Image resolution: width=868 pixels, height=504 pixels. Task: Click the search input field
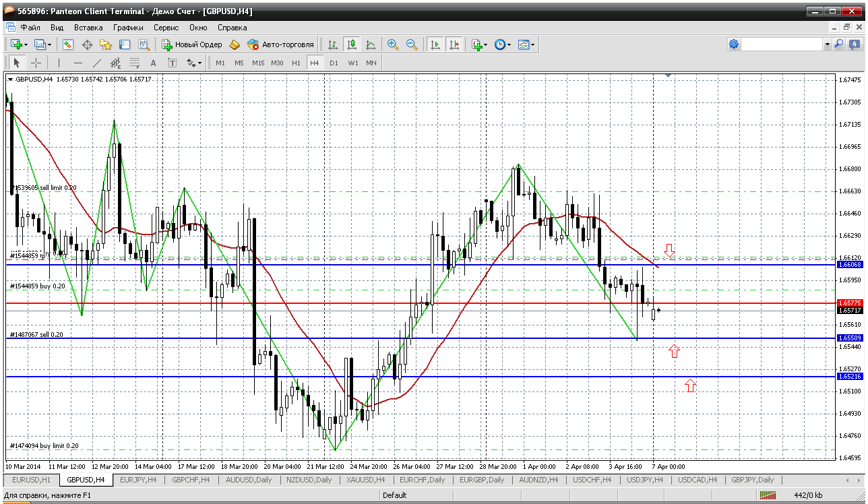click(x=782, y=44)
